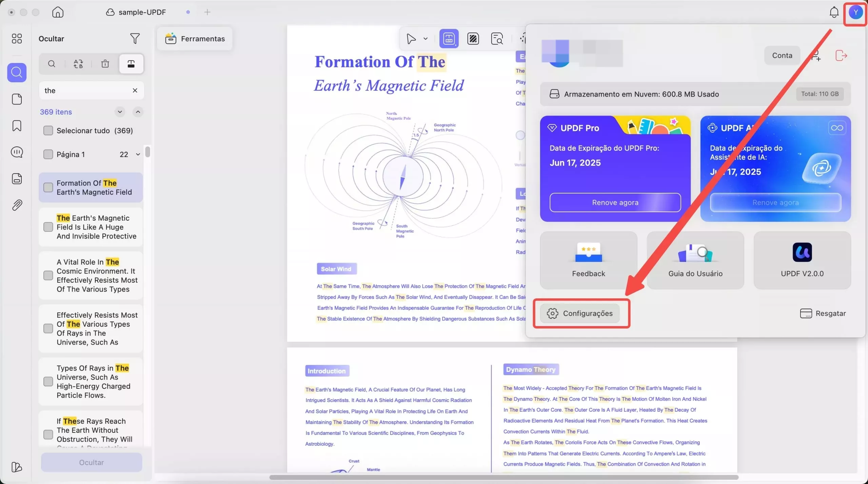
Task: Click the UPDF V2.0.0 version card
Action: click(802, 260)
